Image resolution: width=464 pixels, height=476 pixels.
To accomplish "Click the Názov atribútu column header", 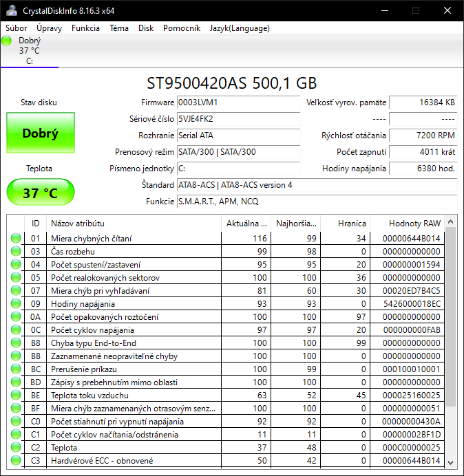I will (x=134, y=224).
